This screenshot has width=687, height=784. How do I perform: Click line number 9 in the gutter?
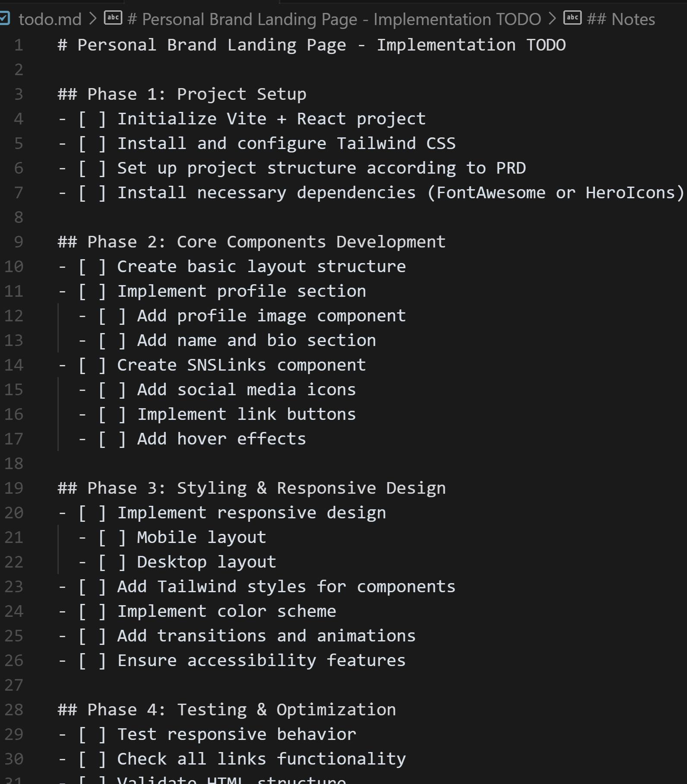[19, 242]
